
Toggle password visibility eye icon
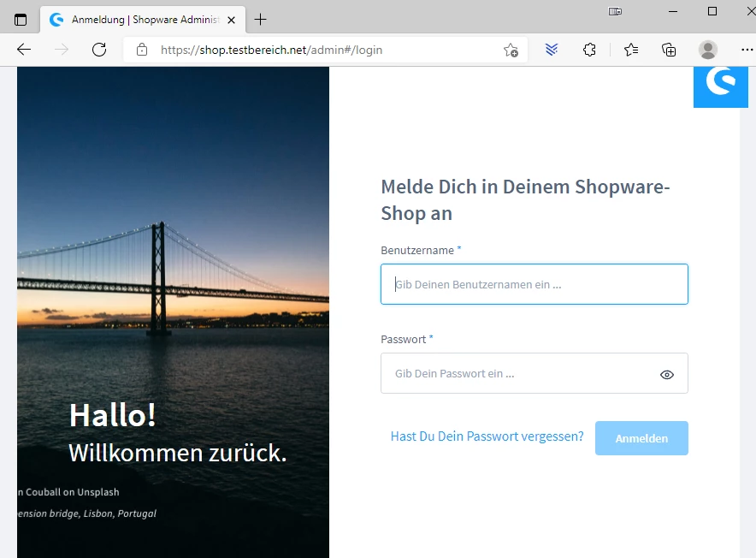click(x=667, y=374)
